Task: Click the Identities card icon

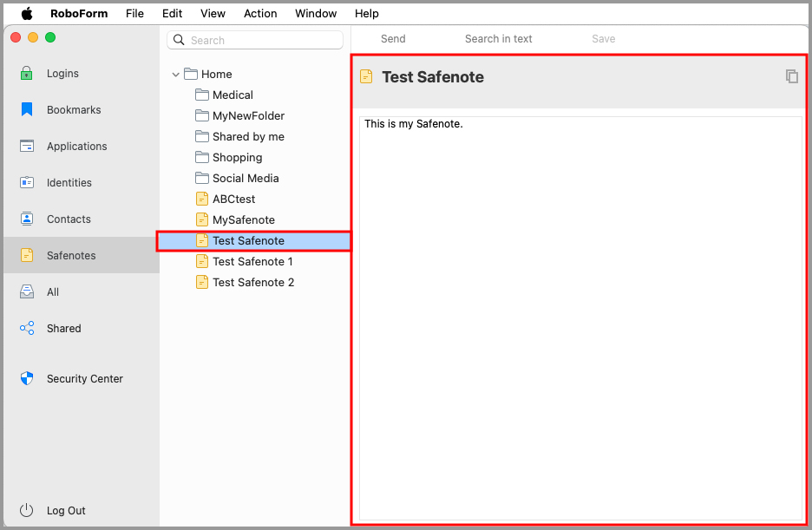Action: 26,182
